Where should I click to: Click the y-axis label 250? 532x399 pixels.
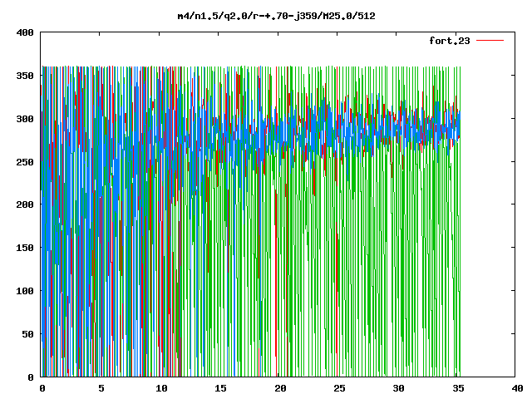25,162
